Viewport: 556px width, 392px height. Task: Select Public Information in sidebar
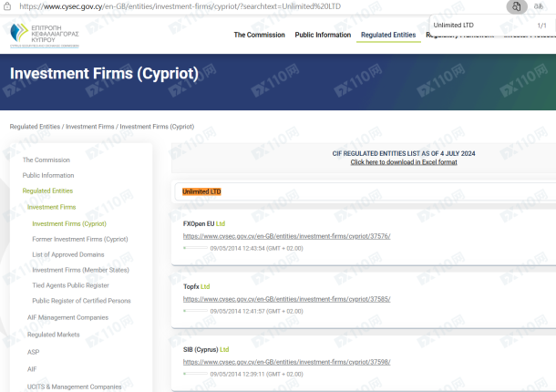(x=48, y=175)
